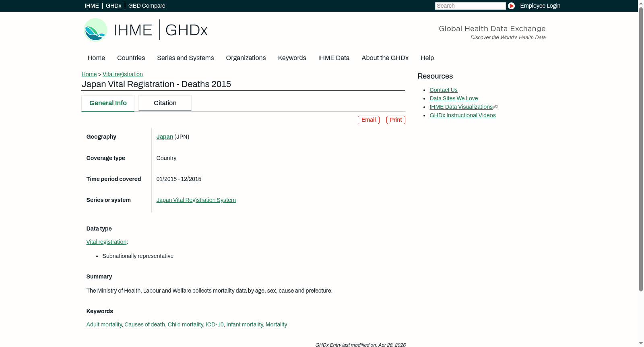Click the external link icon beside IHME Data Visualizations
644x347 pixels.
click(495, 107)
